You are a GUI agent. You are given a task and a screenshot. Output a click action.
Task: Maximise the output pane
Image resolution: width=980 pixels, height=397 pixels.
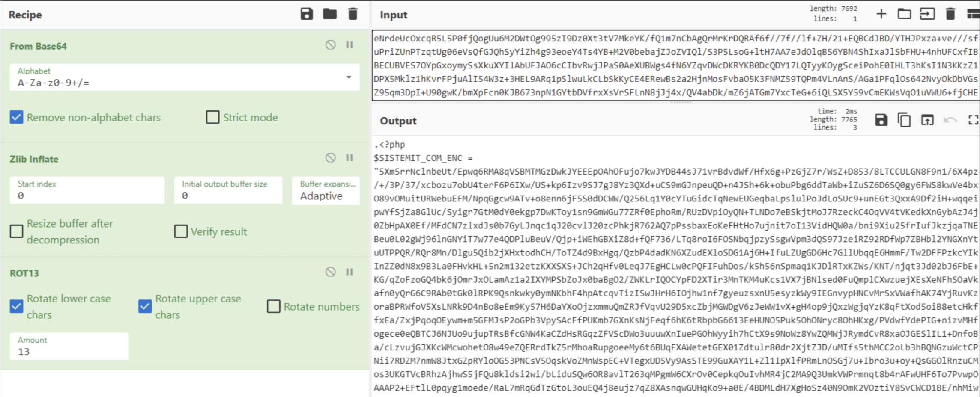(x=973, y=120)
